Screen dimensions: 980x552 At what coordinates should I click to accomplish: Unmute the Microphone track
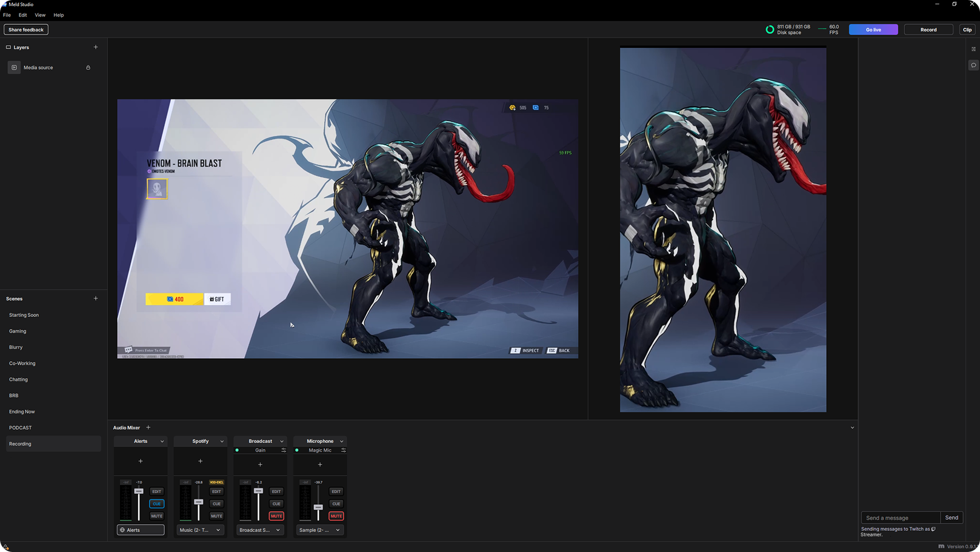point(336,516)
